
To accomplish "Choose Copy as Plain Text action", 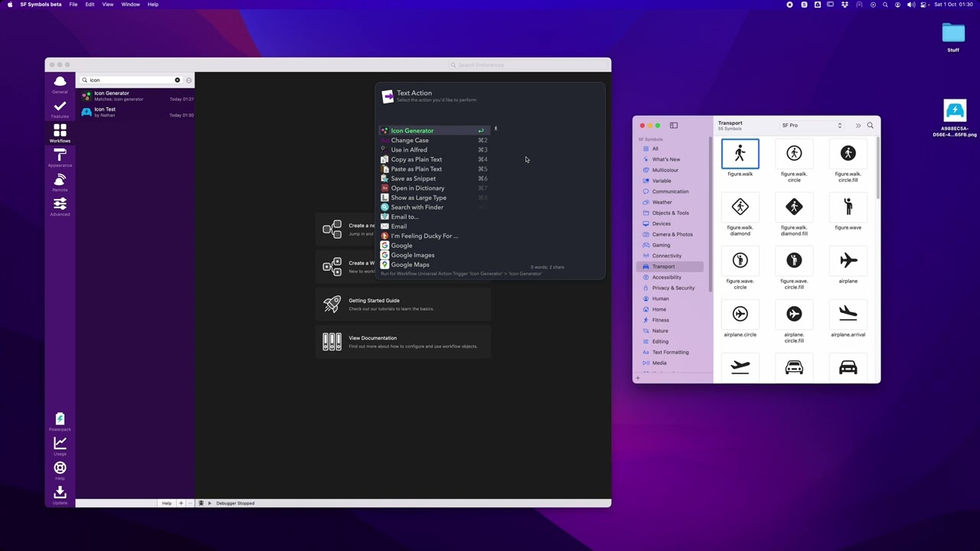I will pos(433,159).
